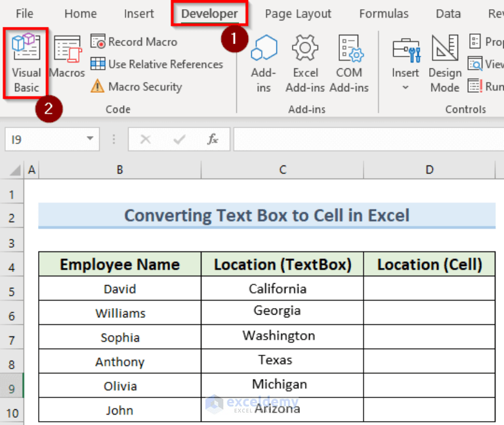Screen dimensions: 504x425
Task: Start Record Macro
Action: click(134, 42)
